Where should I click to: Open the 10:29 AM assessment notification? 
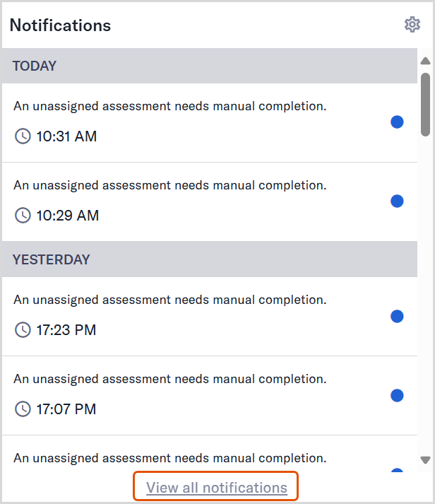pyautogui.click(x=210, y=202)
